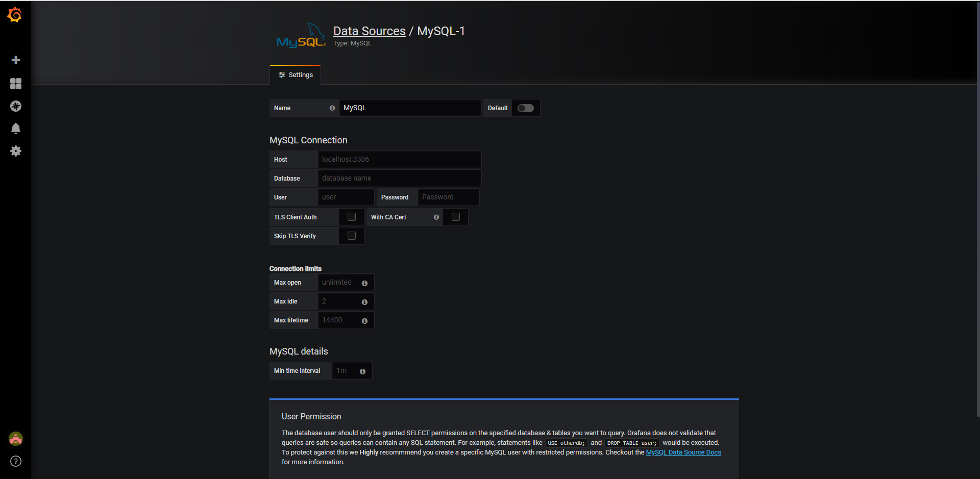Go to Data Sources breadcrumb link
This screenshot has width=980, height=479.
[369, 31]
